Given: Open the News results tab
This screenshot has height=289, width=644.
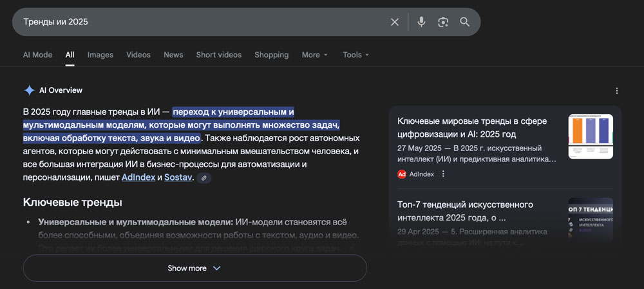Looking at the screenshot, I should pos(173,55).
